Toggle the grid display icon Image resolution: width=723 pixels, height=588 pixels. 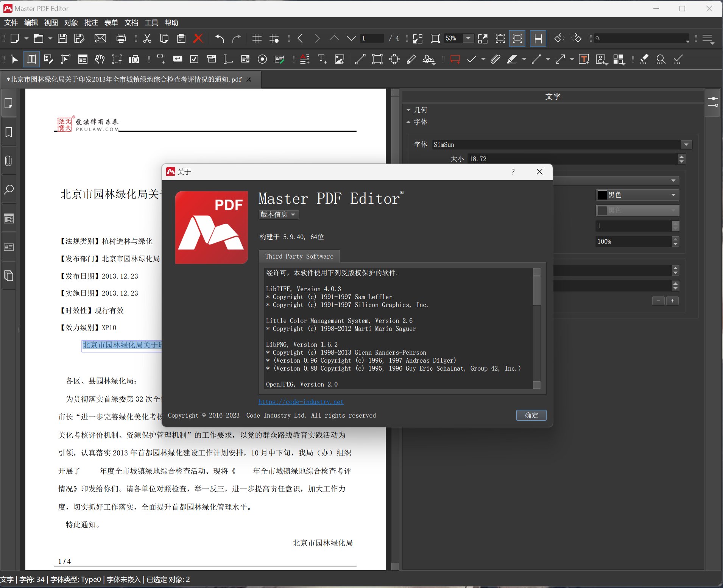[x=257, y=38]
